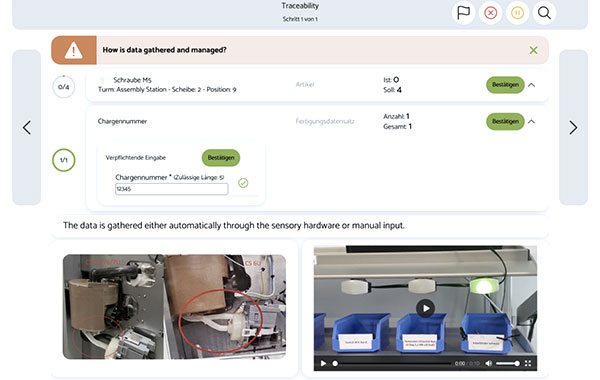Collapse the Schraube M5 row chevron

point(532,85)
